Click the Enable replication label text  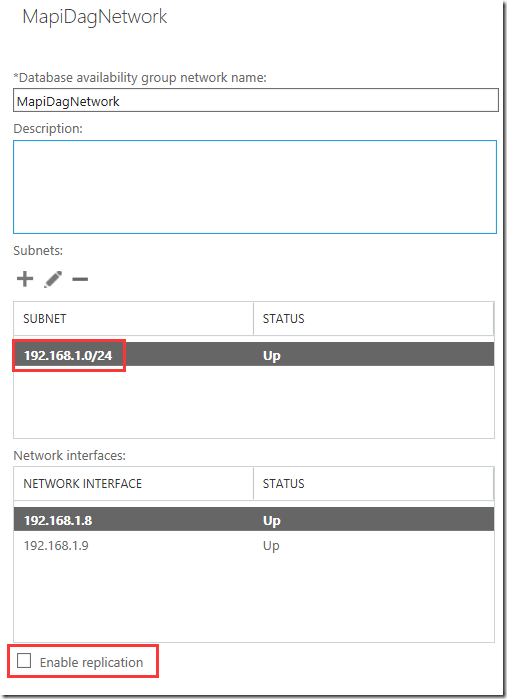pos(91,662)
